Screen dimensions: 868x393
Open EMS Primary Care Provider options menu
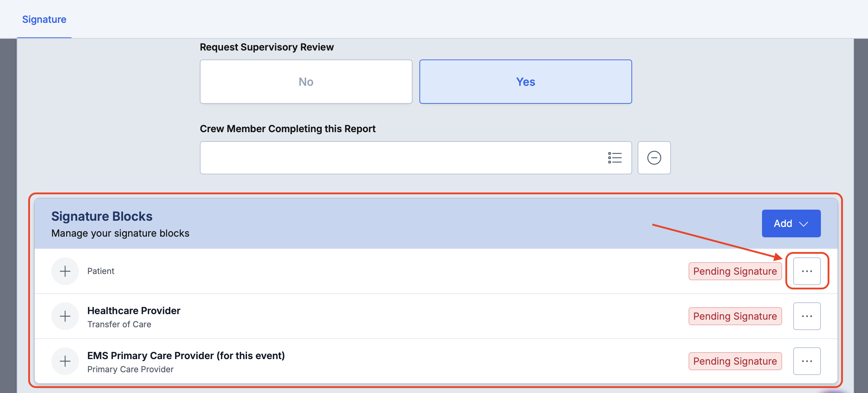(807, 361)
